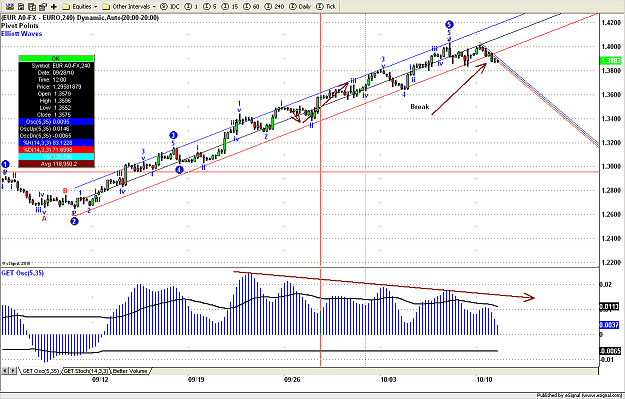Screen dimensions: 625x399
Task: Click the right tab scroll arrow
Action: [x=13, y=371]
